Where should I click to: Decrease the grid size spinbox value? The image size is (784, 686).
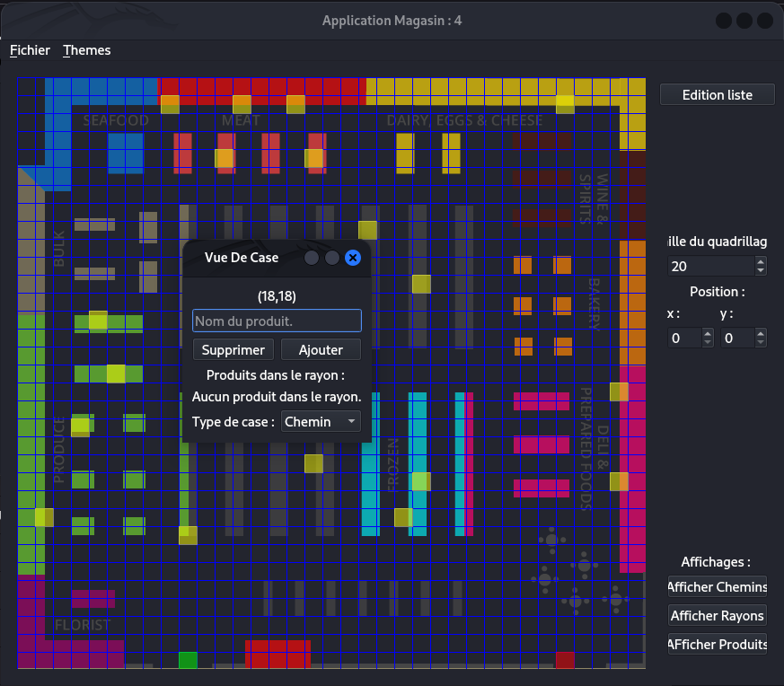(x=761, y=270)
